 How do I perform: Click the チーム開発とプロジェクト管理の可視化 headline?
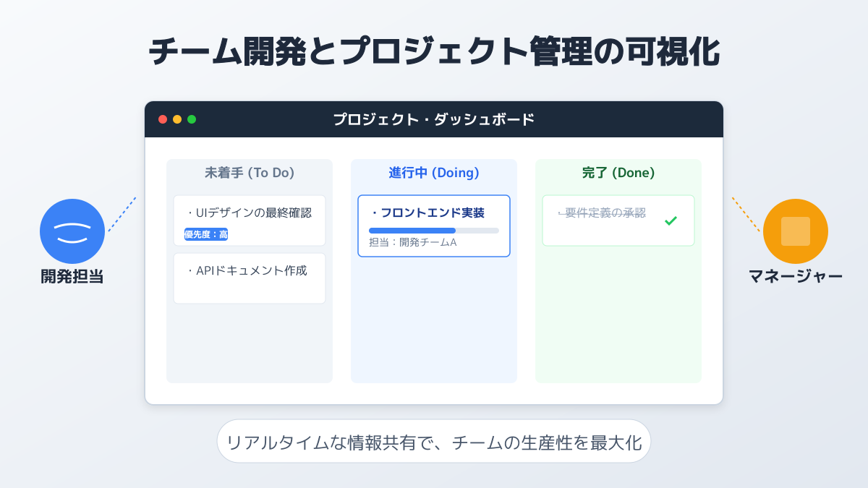[x=434, y=52]
